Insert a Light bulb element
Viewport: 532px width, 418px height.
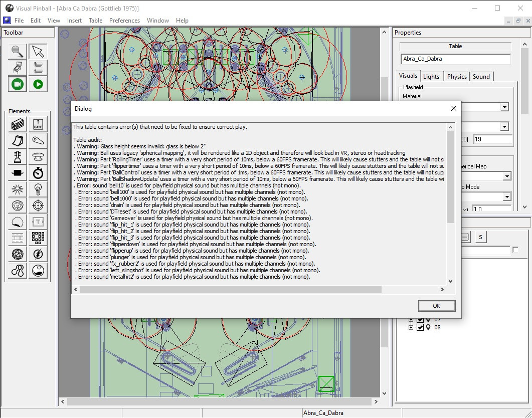[x=38, y=189]
